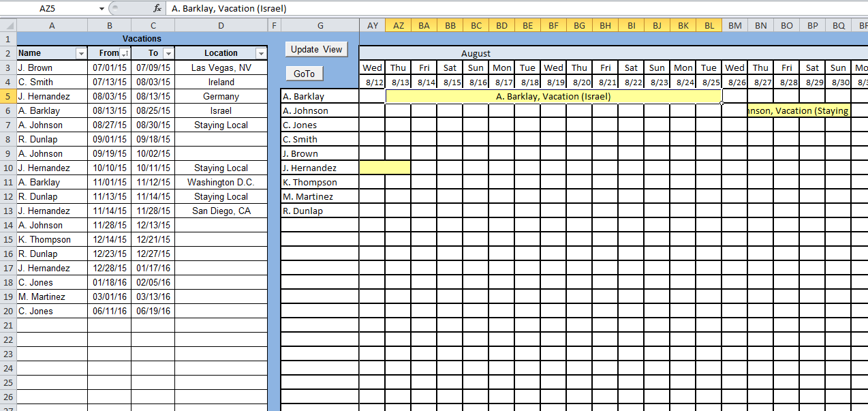Select the Washington D.C. location cell
The width and height of the screenshot is (868, 411).
221,182
